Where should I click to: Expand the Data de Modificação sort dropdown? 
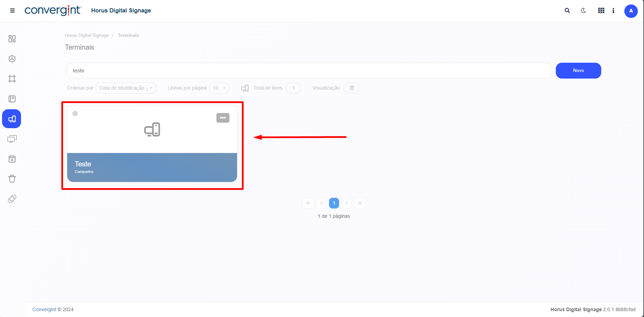pyautogui.click(x=126, y=88)
